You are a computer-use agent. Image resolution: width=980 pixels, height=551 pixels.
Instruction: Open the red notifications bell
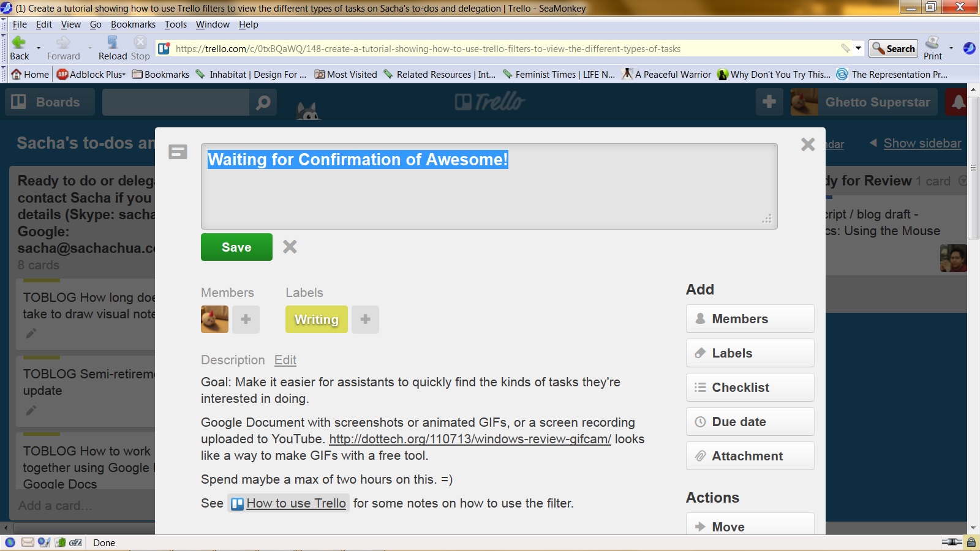[x=958, y=102]
